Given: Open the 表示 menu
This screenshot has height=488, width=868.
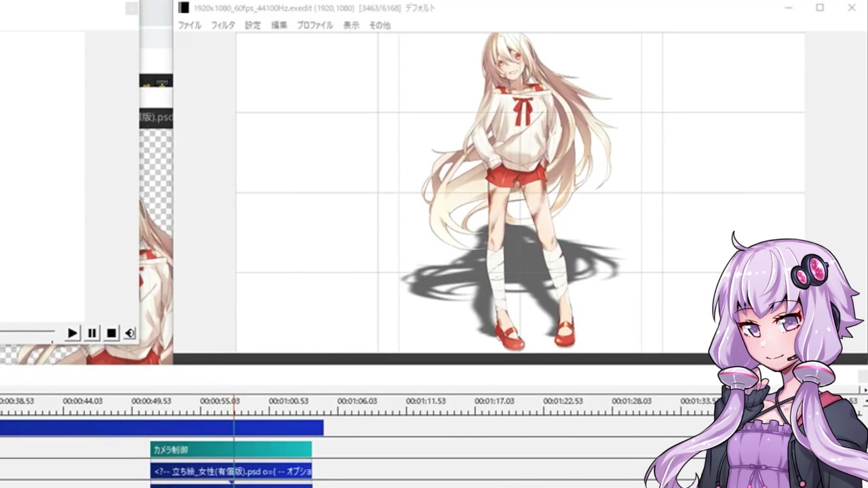Looking at the screenshot, I should (351, 25).
